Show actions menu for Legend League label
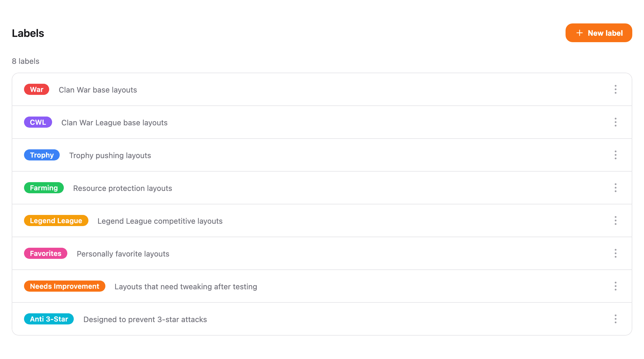 (x=615, y=220)
